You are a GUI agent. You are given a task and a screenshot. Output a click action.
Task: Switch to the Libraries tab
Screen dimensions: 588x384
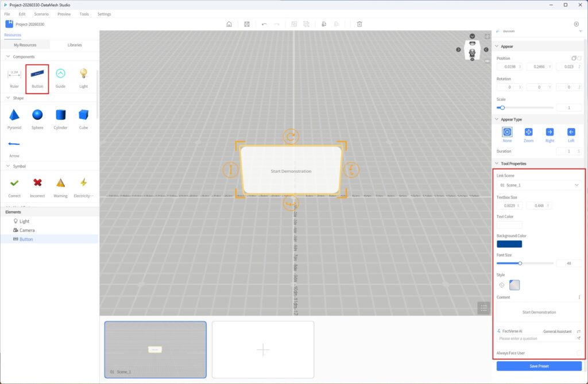click(74, 45)
